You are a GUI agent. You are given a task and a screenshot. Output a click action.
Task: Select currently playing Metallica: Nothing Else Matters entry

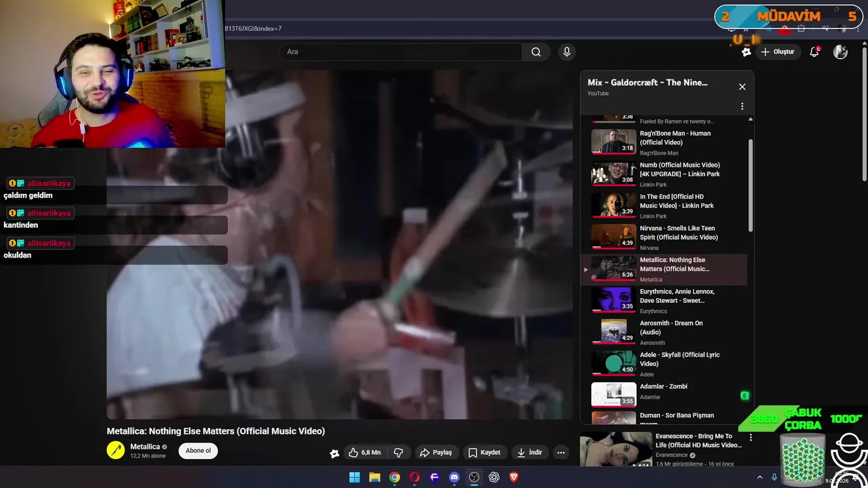[664, 269]
